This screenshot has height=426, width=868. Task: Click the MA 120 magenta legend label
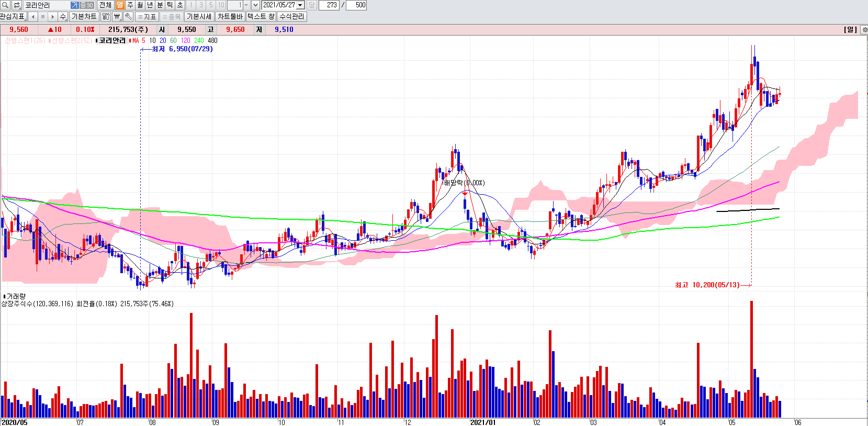185,40
